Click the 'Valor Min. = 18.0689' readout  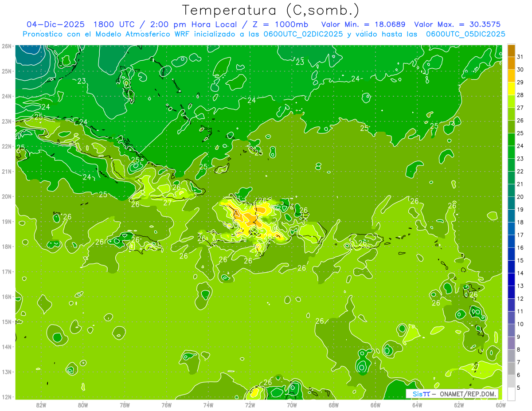pyautogui.click(x=364, y=24)
